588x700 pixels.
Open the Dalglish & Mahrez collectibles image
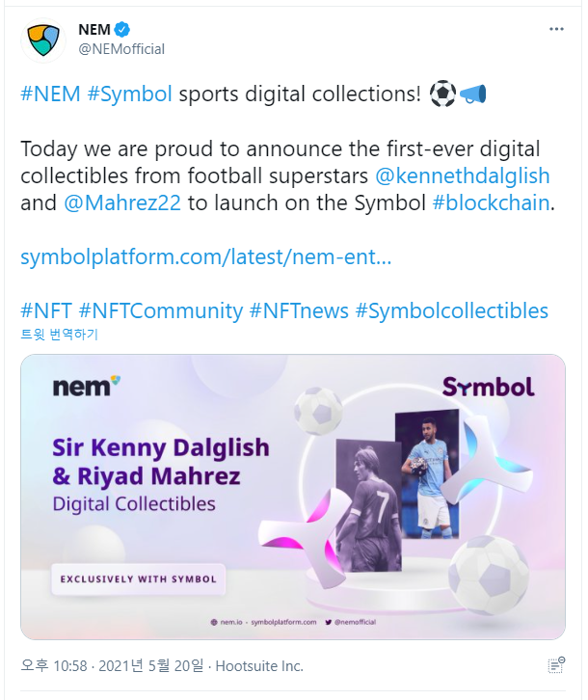[293, 497]
